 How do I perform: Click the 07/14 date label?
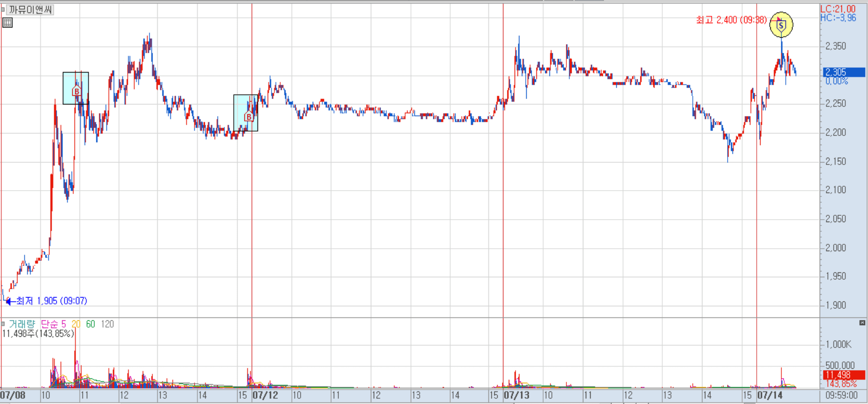tap(770, 395)
